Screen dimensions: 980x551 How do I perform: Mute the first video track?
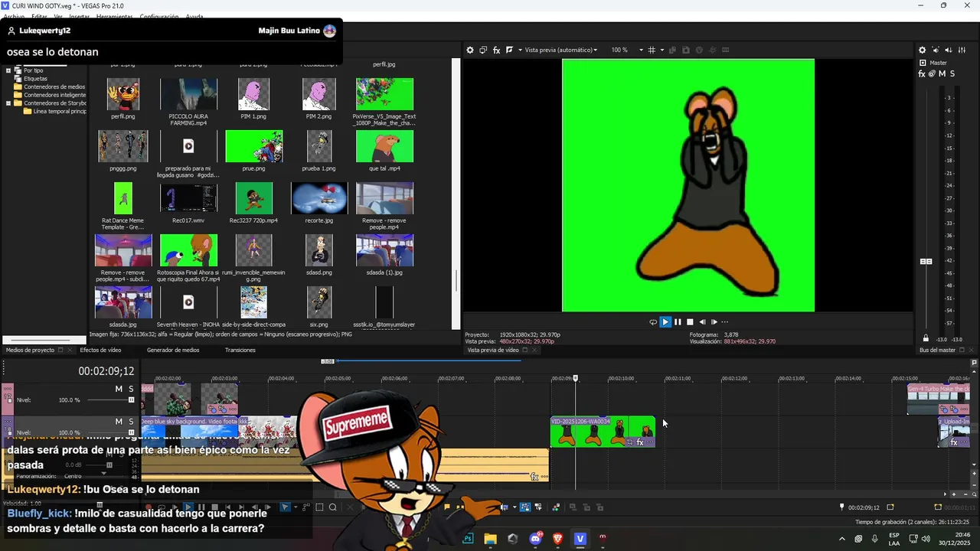tap(119, 389)
